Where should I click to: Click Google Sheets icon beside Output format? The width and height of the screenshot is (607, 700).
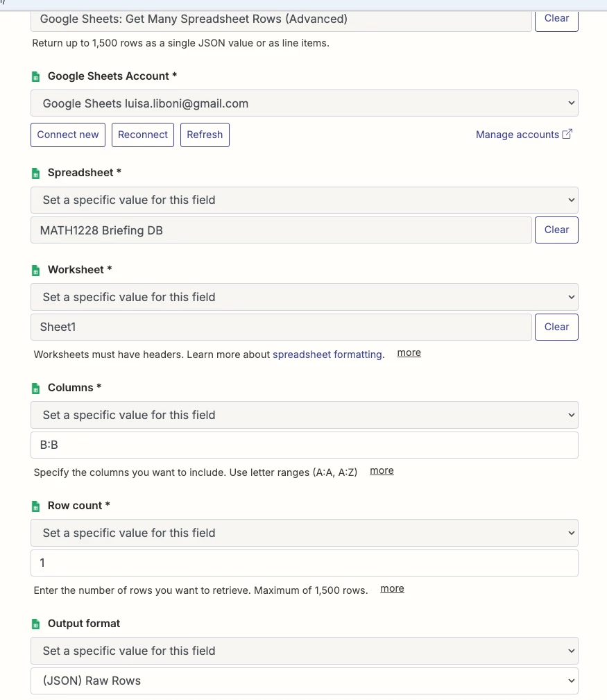coord(36,624)
